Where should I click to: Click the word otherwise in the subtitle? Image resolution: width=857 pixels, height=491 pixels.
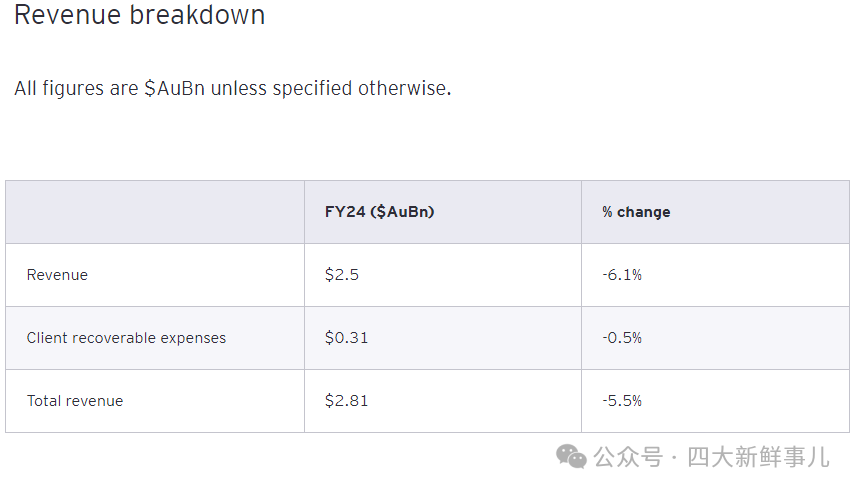point(404,88)
